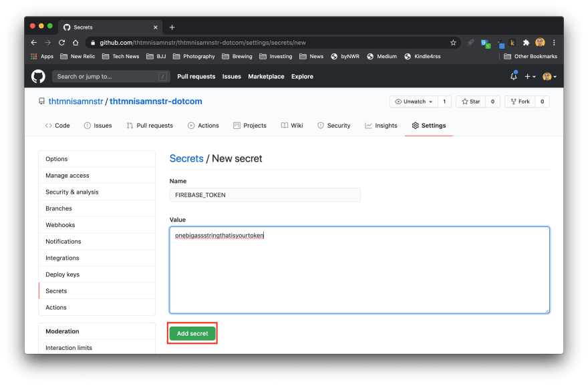Switch to the Actions repository tab
Screen dimensions: 588x386
click(x=203, y=126)
